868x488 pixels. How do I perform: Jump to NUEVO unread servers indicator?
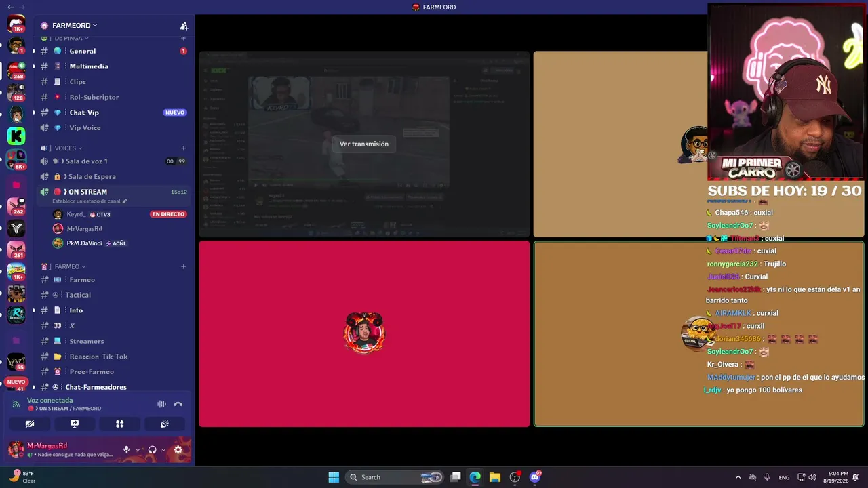click(16, 382)
